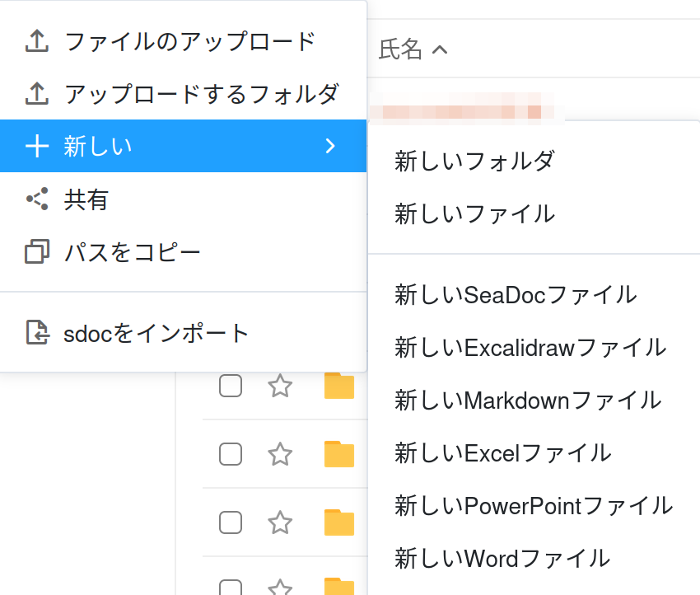Select 新しいPowerPointファイル entry
The width and height of the screenshot is (700, 595).
point(534,505)
